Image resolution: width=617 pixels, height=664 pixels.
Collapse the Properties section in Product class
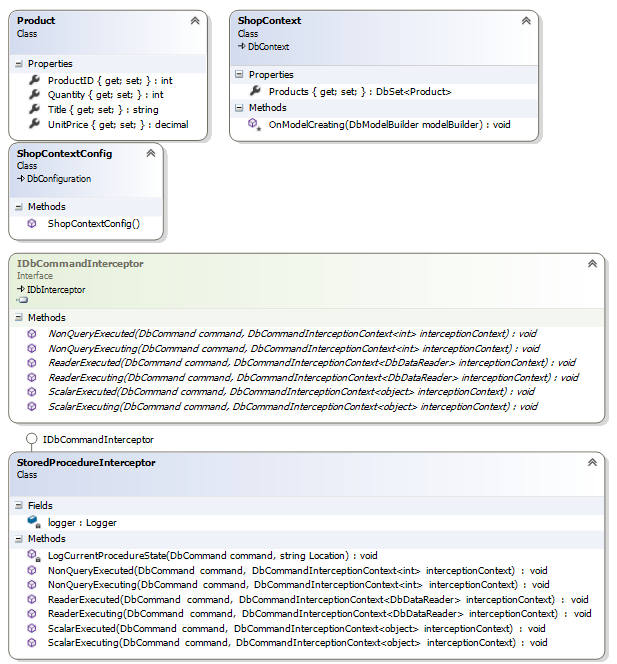20,64
